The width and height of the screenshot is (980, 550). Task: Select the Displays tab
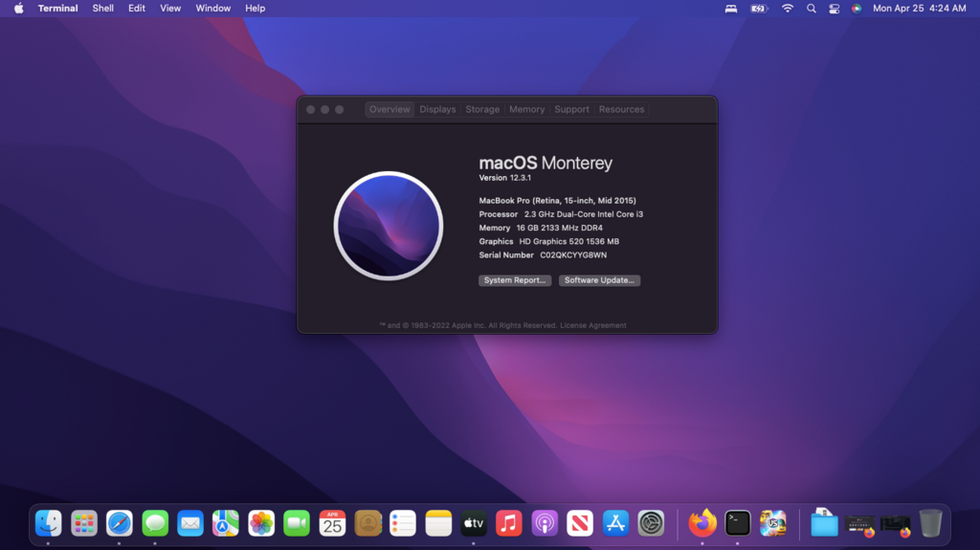click(437, 110)
